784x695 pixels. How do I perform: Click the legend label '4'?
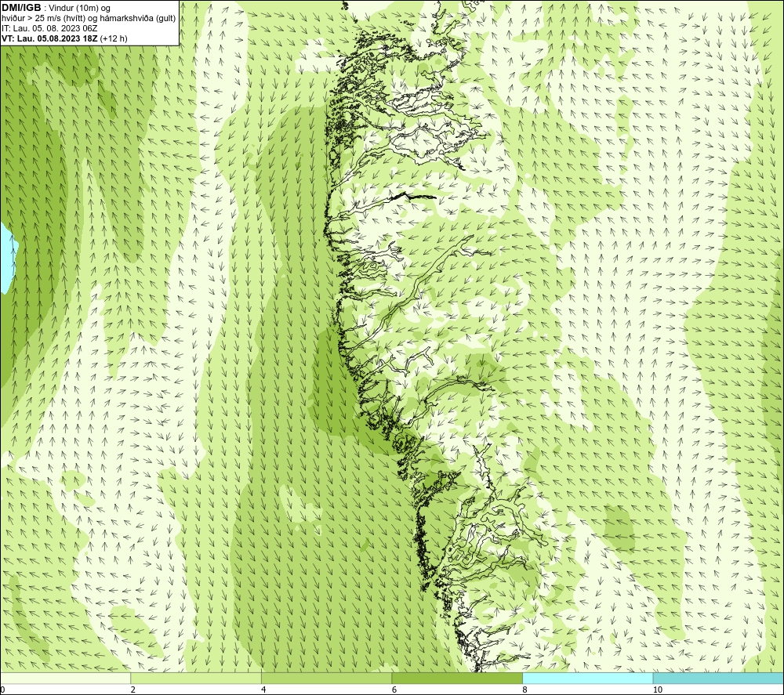click(x=263, y=690)
